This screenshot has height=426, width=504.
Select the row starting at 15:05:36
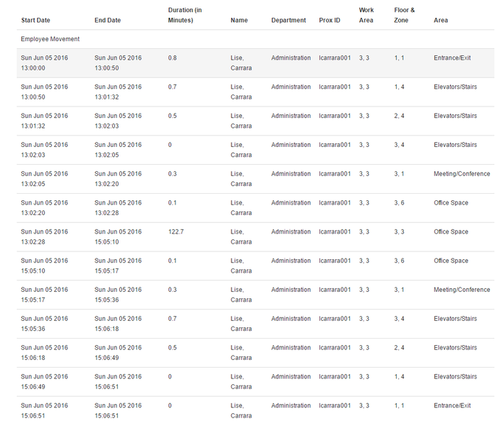(x=256, y=324)
